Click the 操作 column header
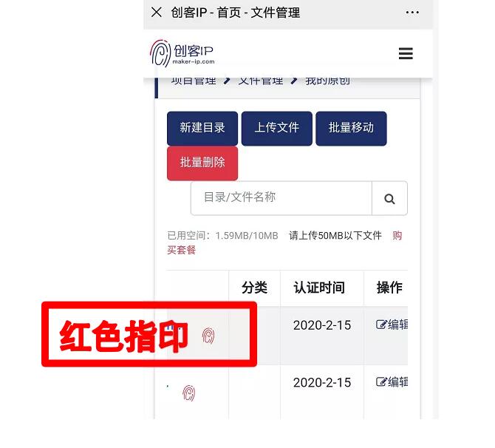The image size is (495, 448). click(x=389, y=288)
